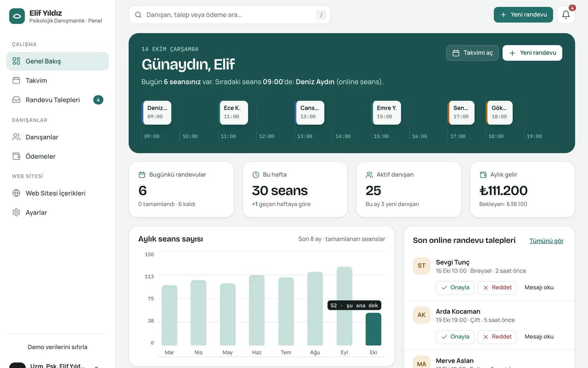Image resolution: width=588 pixels, height=368 pixels.
Task: Select Deniz 09:00 session on timeline
Action: pyautogui.click(x=157, y=113)
